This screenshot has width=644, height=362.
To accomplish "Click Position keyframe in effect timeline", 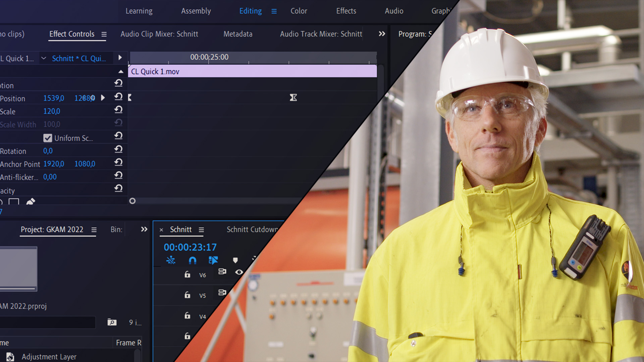I will click(x=293, y=98).
